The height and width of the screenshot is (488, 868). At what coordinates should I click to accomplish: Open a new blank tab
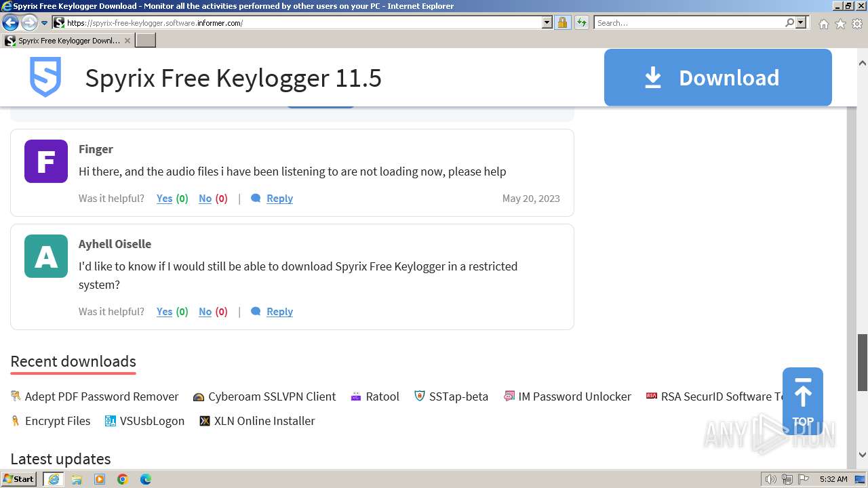(x=146, y=41)
